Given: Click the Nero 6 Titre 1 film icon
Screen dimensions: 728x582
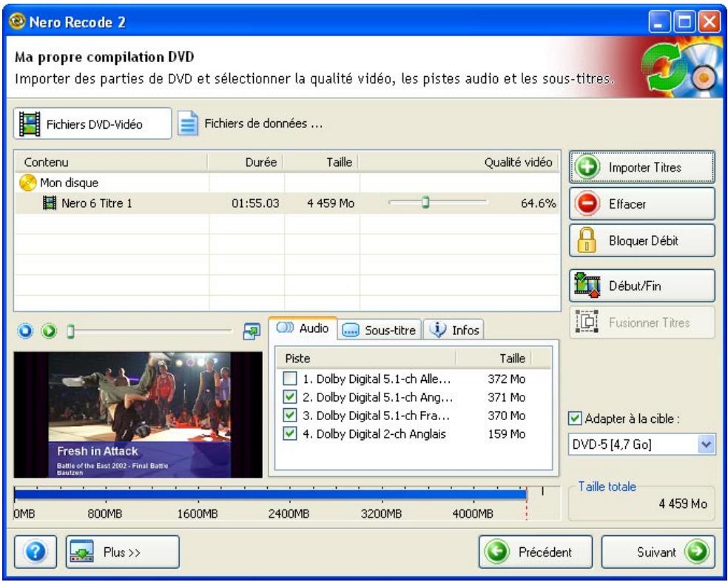Looking at the screenshot, I should 50,203.
